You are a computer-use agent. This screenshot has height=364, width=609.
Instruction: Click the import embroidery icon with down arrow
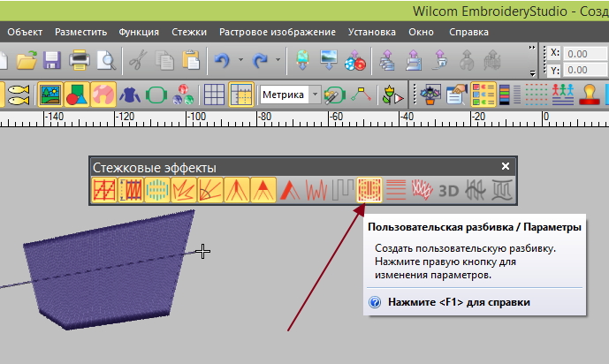tap(302, 60)
